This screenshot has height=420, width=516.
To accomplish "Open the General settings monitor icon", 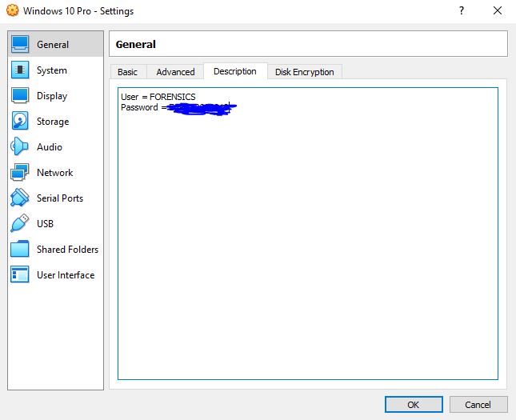I will [x=20, y=44].
